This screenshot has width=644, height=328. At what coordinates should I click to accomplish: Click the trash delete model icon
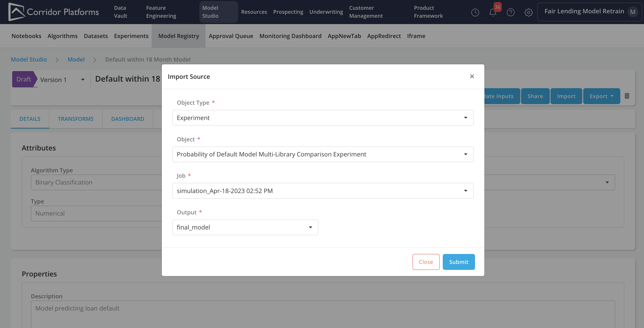(x=627, y=96)
